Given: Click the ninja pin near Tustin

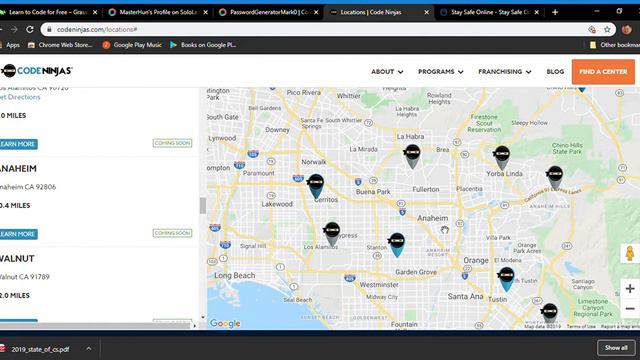Looking at the screenshot, I should (506, 279).
